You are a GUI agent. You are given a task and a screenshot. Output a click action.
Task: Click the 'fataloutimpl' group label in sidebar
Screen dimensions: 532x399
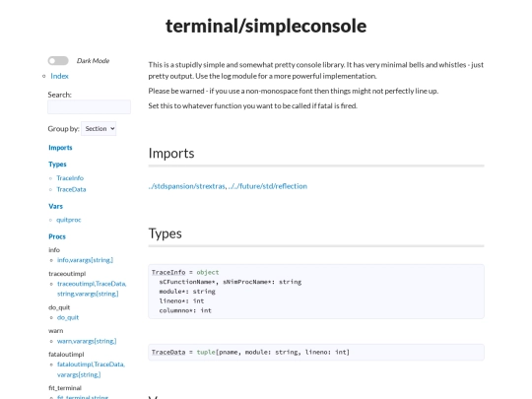[x=66, y=355]
